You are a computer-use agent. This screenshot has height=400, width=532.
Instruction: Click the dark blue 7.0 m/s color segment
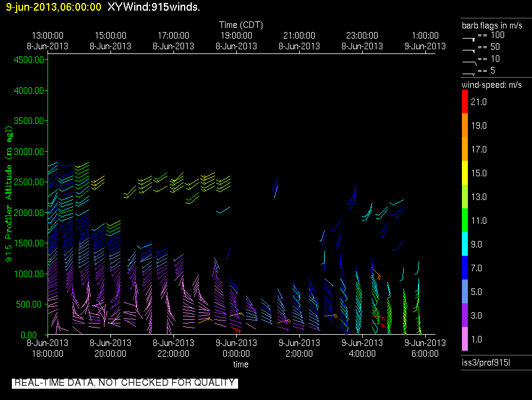tap(465, 268)
